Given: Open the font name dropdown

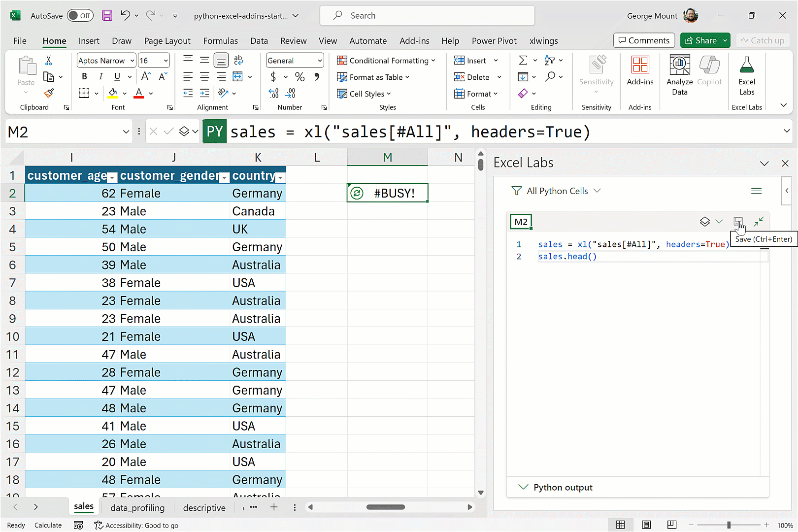Looking at the screenshot, I should [132, 61].
